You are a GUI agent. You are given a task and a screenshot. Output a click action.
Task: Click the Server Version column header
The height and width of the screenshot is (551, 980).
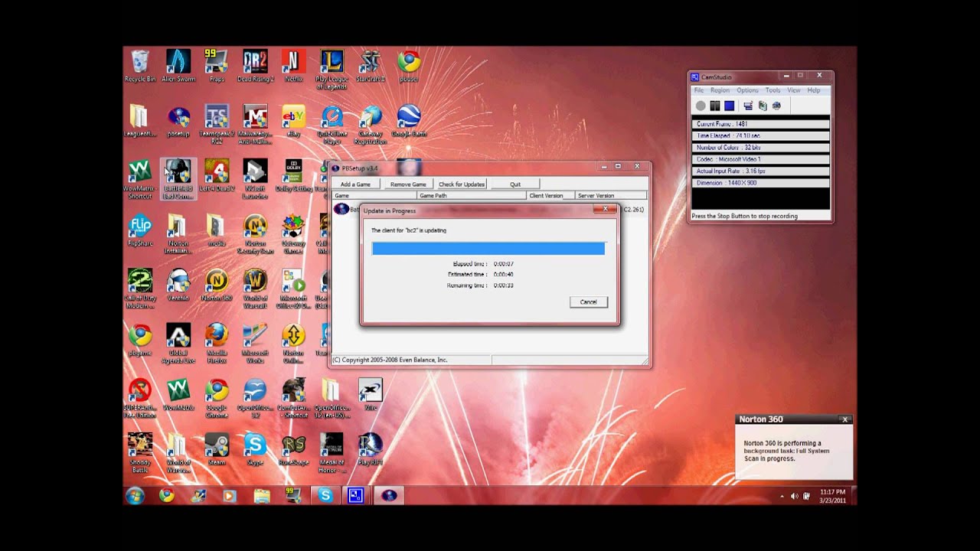[611, 196]
